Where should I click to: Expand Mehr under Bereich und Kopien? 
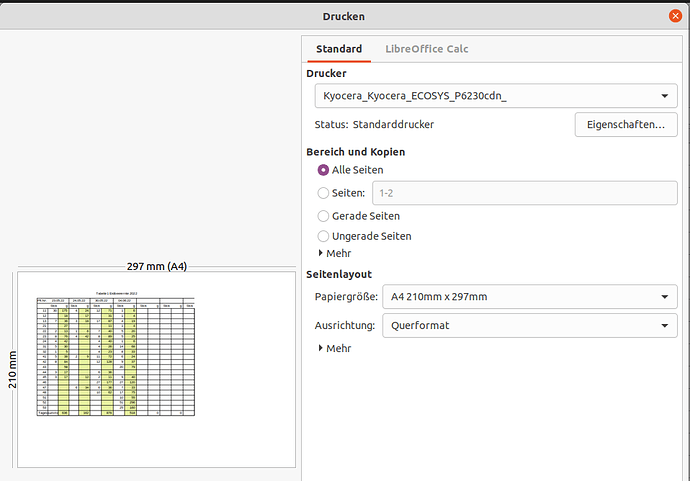point(335,253)
